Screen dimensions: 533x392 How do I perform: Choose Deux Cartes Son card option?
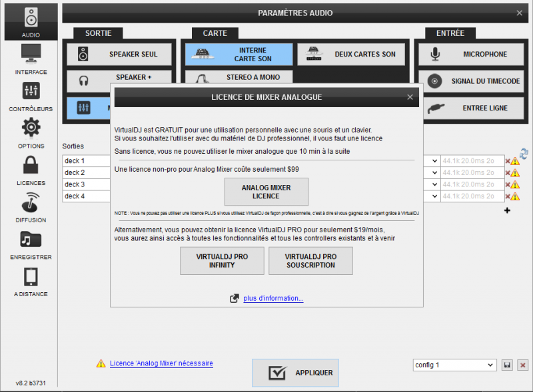351,54
